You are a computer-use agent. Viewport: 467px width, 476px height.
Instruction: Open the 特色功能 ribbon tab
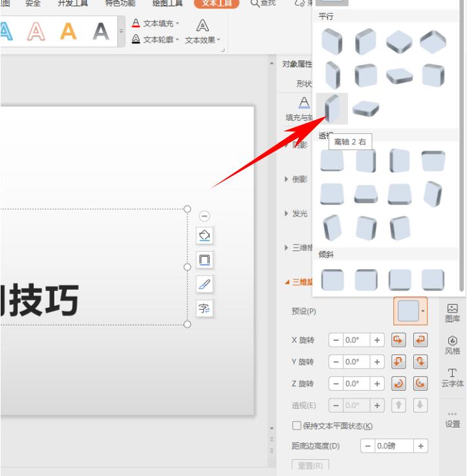point(120,3)
